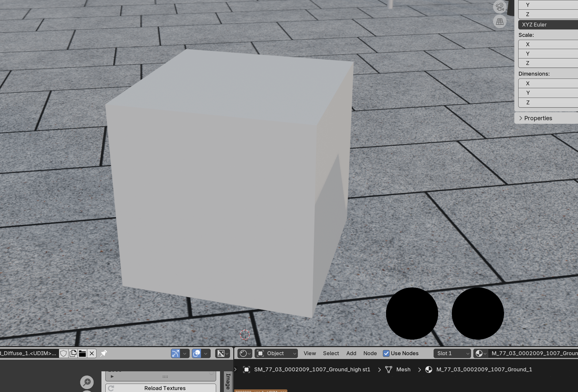
Task: Toggle the overlays display button
Action: click(196, 353)
